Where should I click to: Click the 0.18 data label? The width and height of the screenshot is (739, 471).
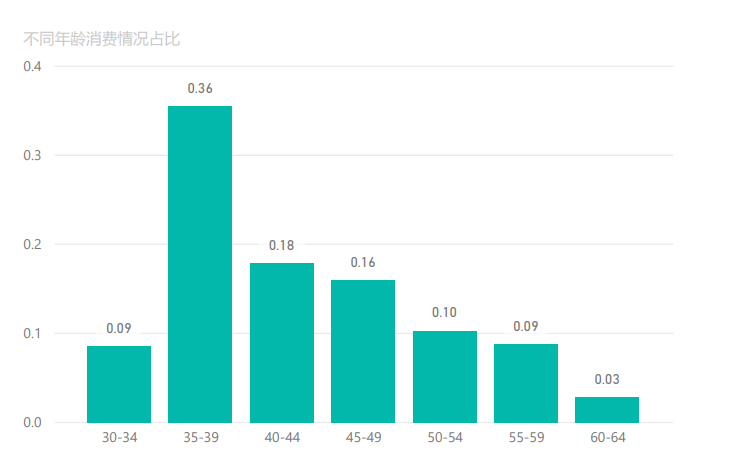pyautogui.click(x=281, y=246)
